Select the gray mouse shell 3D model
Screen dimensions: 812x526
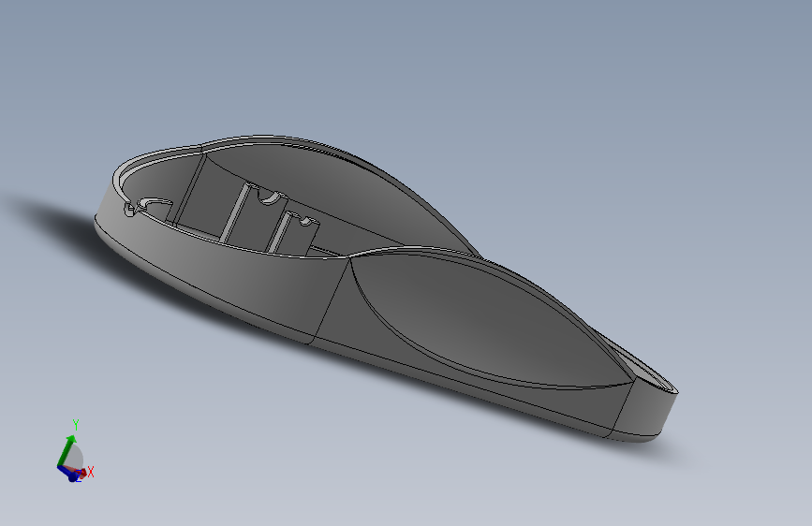click(386, 288)
